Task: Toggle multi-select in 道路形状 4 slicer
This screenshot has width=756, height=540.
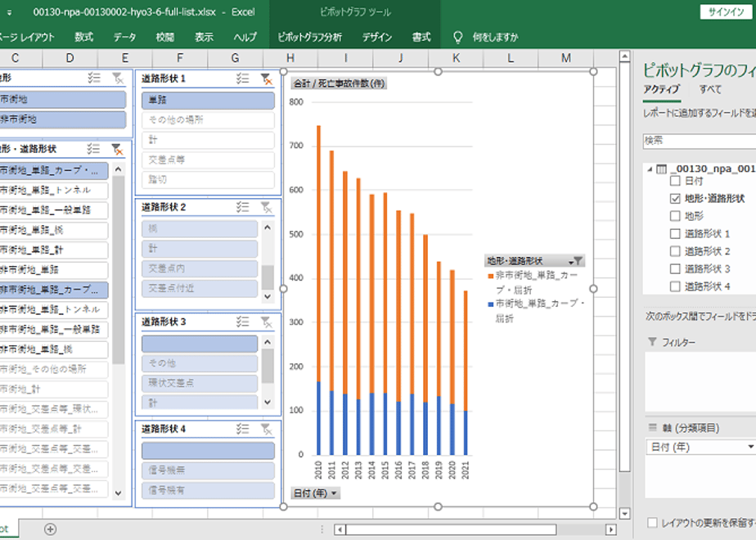Action: coord(242,429)
